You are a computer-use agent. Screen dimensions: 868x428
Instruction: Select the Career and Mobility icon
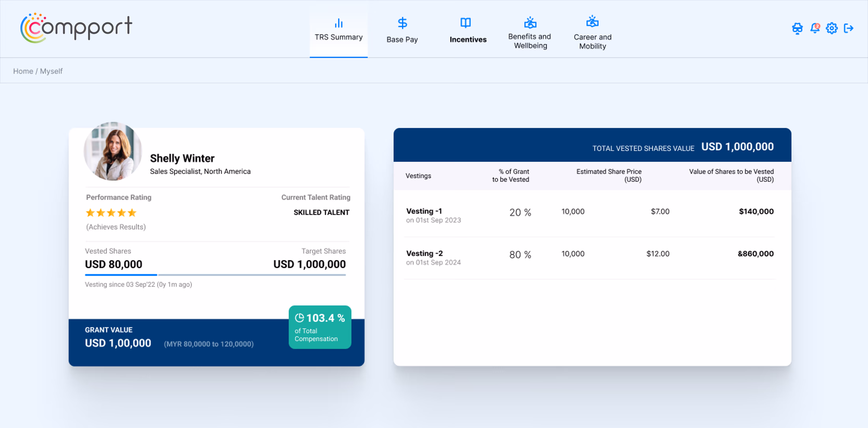click(592, 23)
